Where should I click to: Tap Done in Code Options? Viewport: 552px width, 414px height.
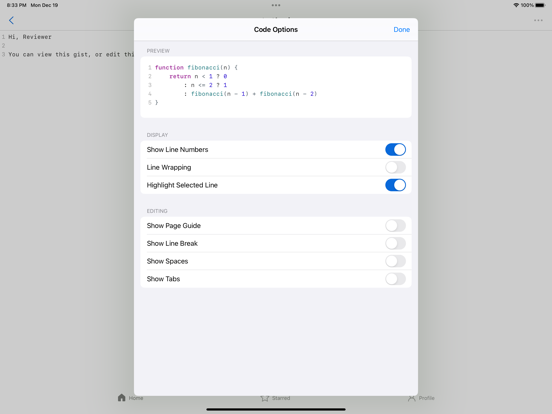coord(401,30)
